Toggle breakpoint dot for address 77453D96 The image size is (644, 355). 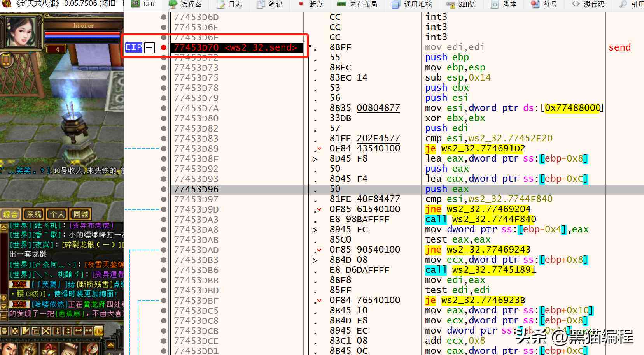coord(164,189)
